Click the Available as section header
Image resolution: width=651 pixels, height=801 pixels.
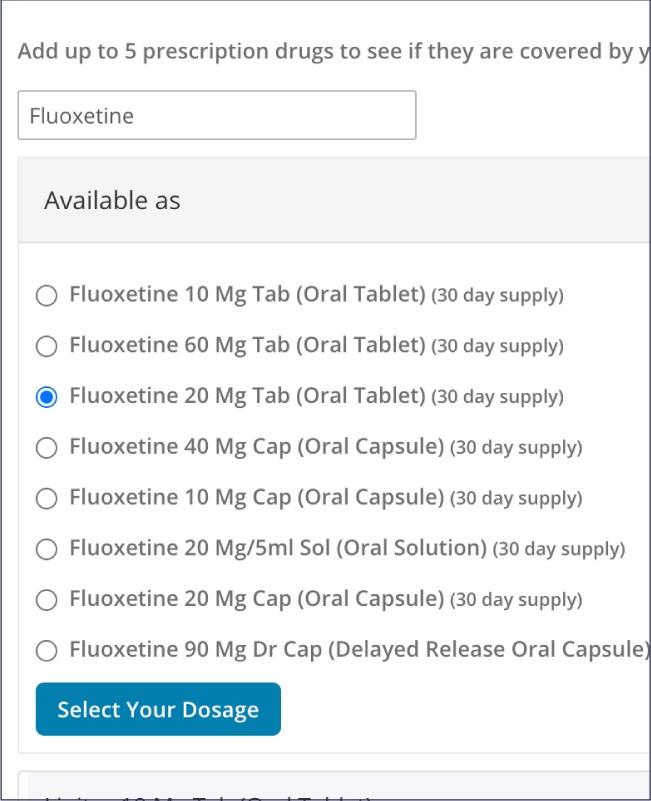click(x=112, y=200)
